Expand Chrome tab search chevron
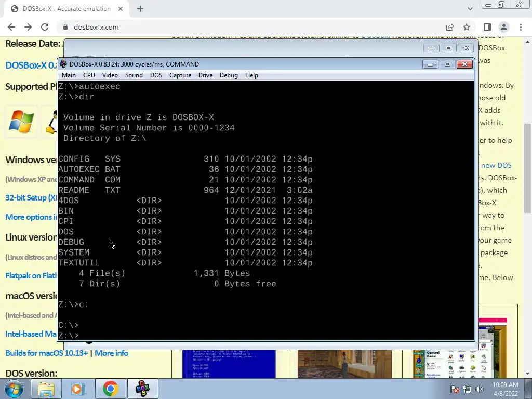Viewport: 532px width, 399px height. click(x=470, y=9)
